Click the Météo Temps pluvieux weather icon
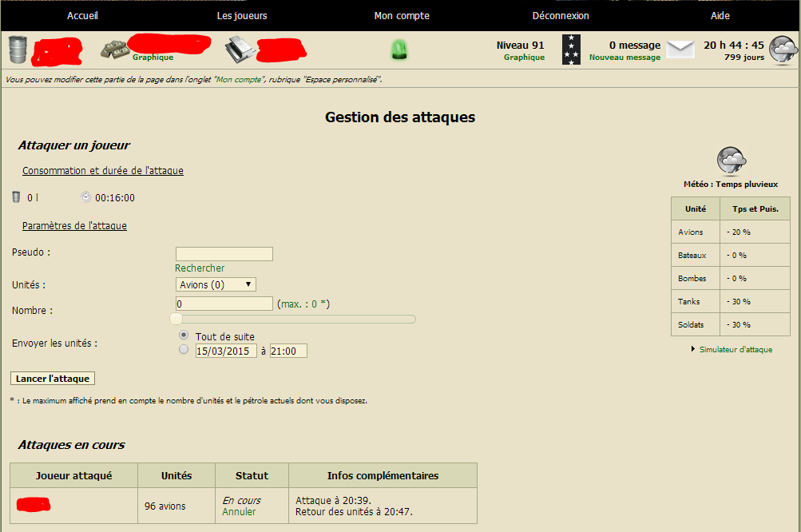 tap(730, 160)
